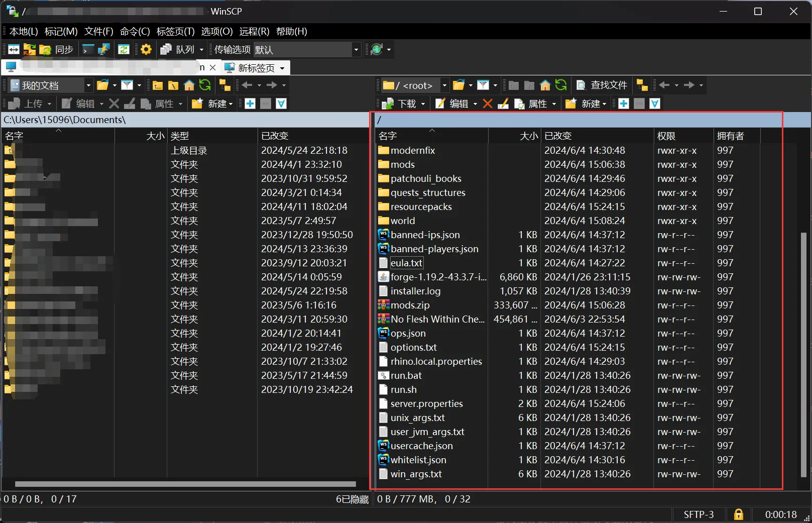
Task: Click the remote 编辑 edit button
Action: (x=452, y=103)
